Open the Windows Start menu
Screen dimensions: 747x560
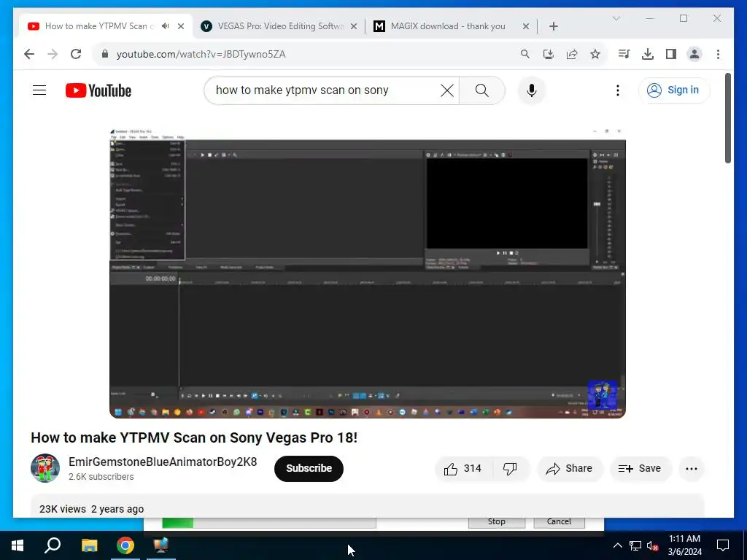18,545
